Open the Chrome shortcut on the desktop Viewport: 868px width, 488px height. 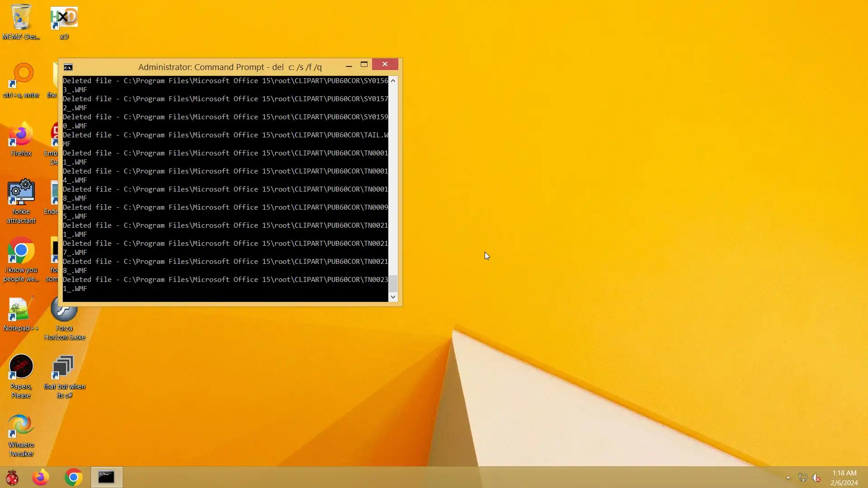21,251
